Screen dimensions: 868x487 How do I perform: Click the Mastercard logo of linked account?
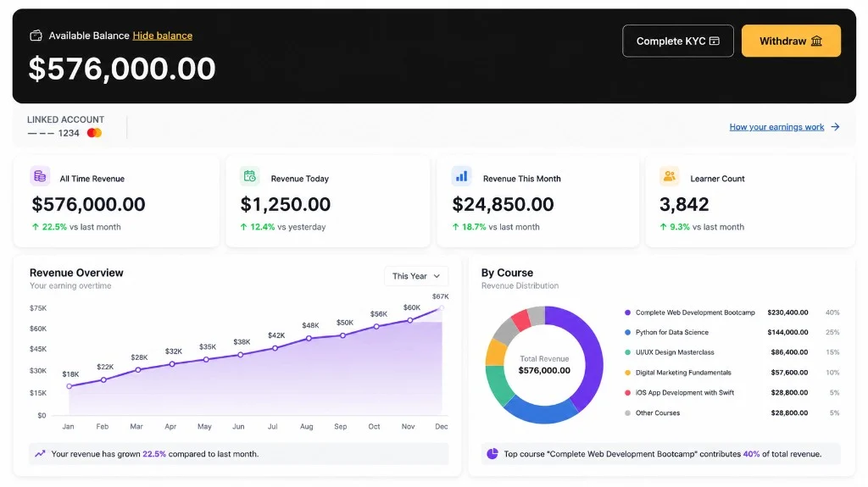94,133
